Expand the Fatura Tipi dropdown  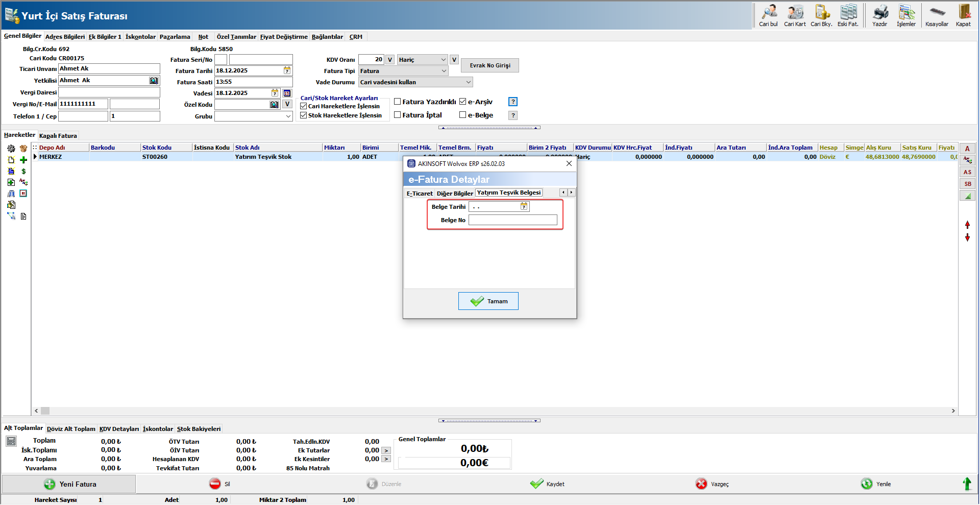[444, 71]
